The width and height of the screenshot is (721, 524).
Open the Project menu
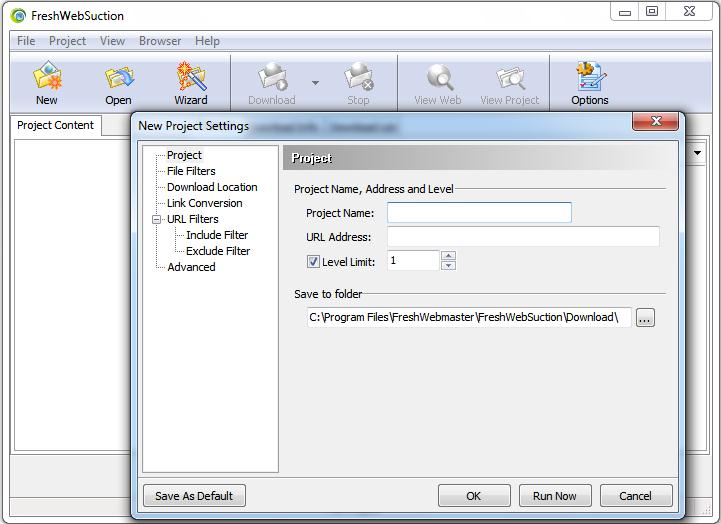click(x=68, y=41)
